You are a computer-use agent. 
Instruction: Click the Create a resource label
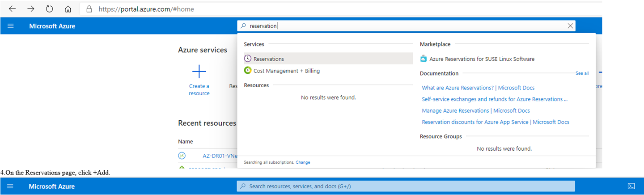click(199, 90)
